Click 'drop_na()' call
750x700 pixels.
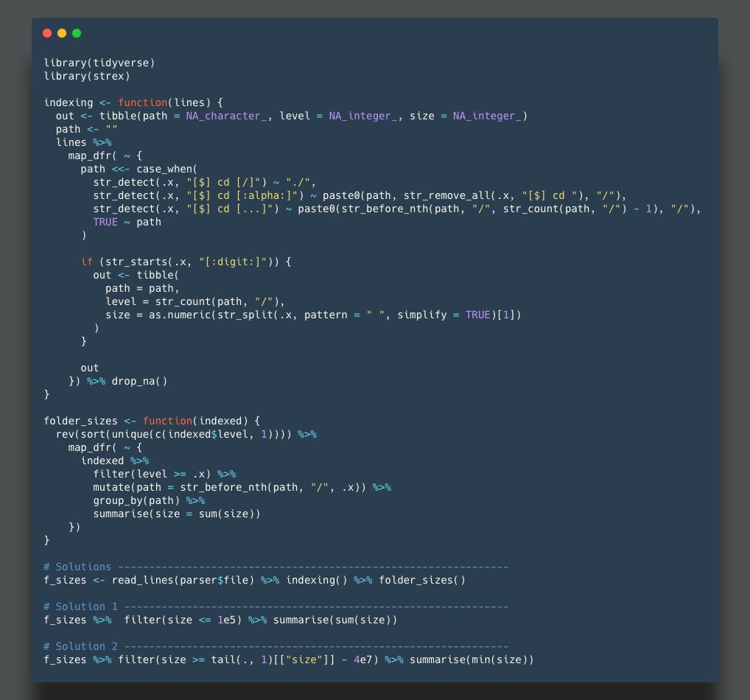139,382
